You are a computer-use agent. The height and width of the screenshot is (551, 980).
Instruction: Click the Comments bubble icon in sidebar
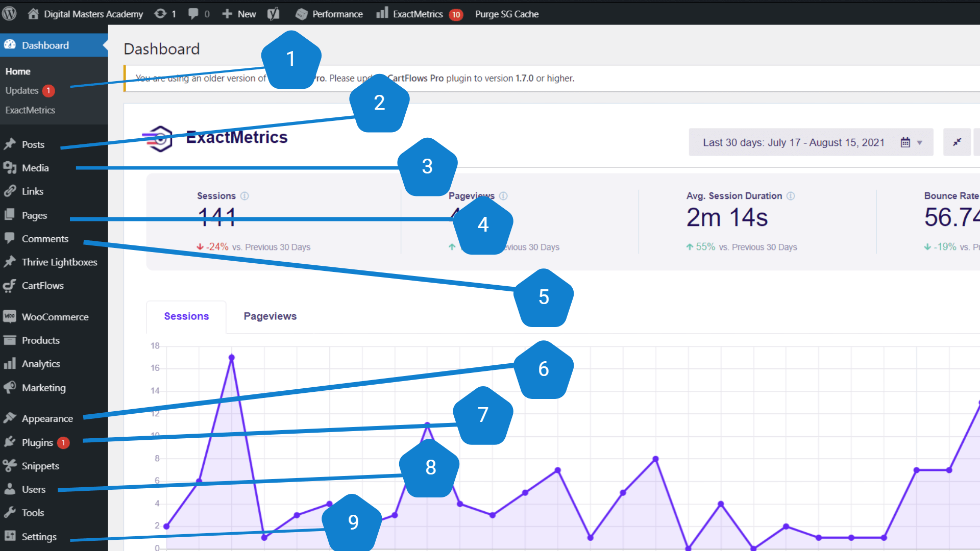coord(10,238)
